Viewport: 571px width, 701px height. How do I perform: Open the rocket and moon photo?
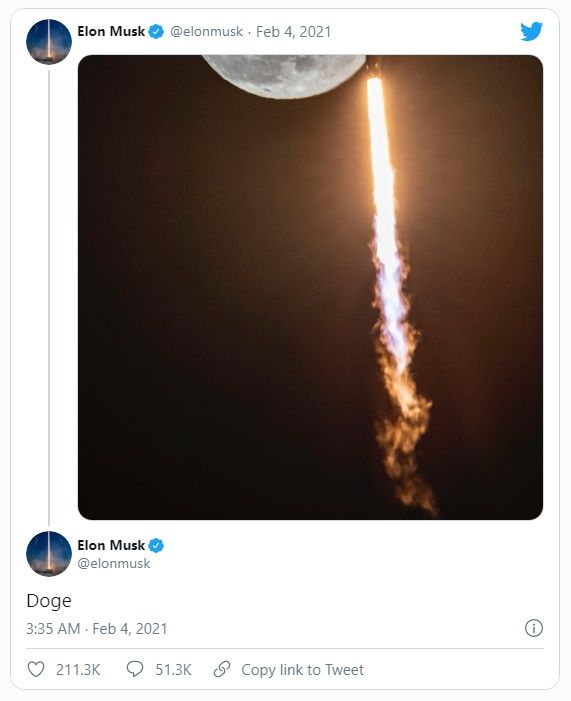click(x=310, y=287)
